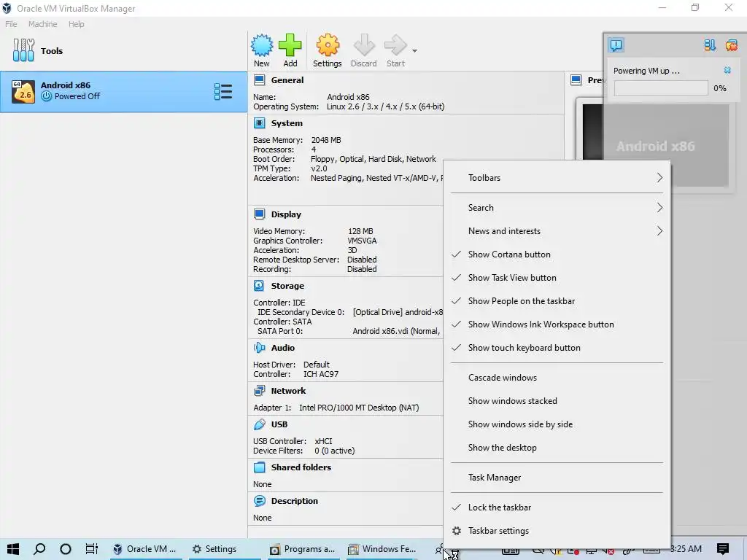Image resolution: width=747 pixels, height=560 pixels.
Task: Open the Start button dropdown arrow
Action: 414,51
